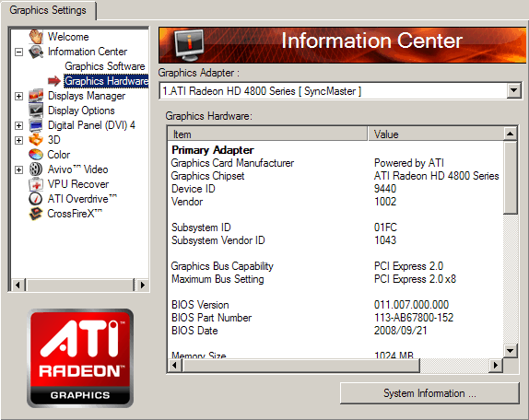
Task: Click the Welcome hand icon
Action: [x=36, y=37]
